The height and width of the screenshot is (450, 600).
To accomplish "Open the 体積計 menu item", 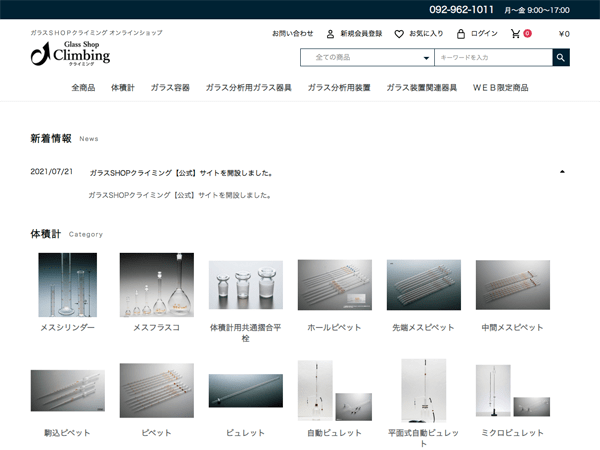I will [x=123, y=88].
